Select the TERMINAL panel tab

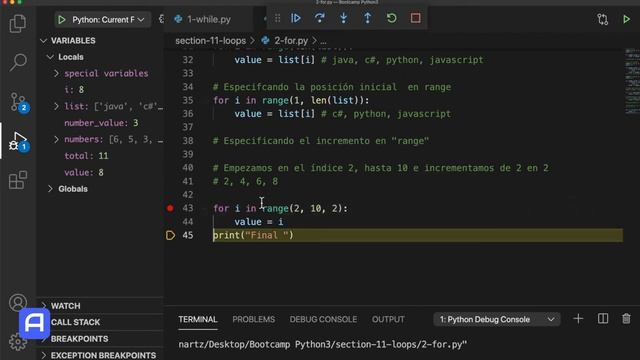click(198, 319)
